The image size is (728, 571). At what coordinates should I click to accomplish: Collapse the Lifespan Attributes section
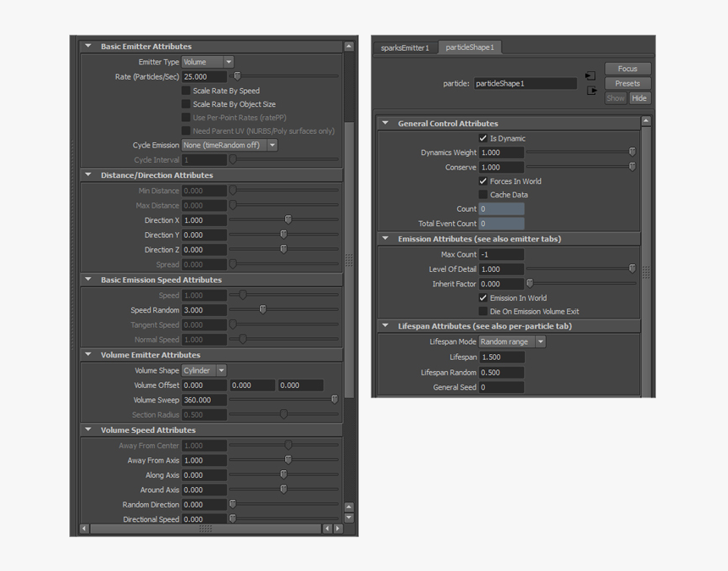click(x=385, y=325)
